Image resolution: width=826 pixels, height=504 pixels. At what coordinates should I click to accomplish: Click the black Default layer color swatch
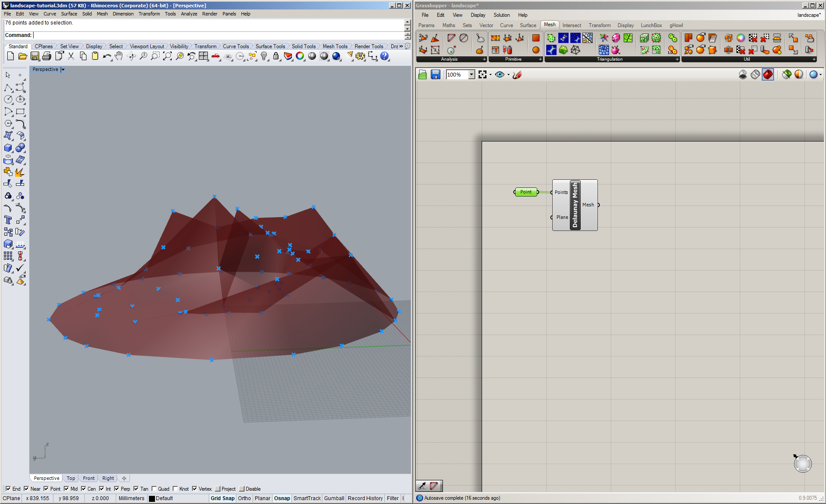click(152, 499)
